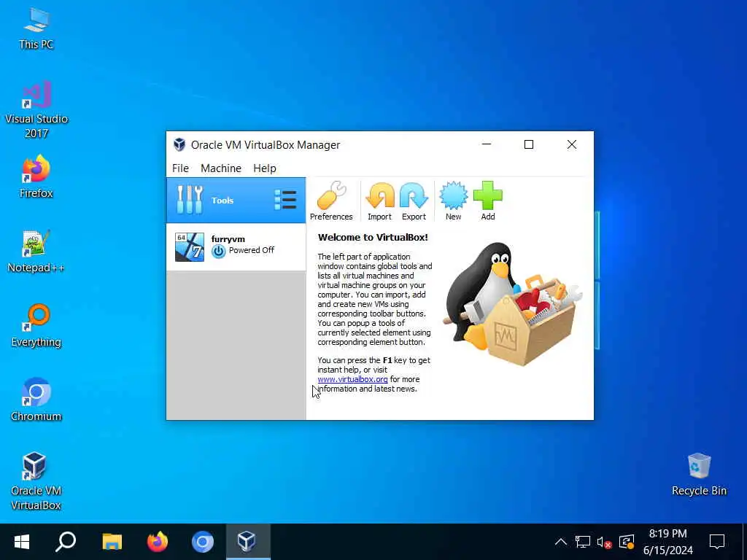Show hidden system tray icons
This screenshot has width=747, height=560.
click(561, 542)
